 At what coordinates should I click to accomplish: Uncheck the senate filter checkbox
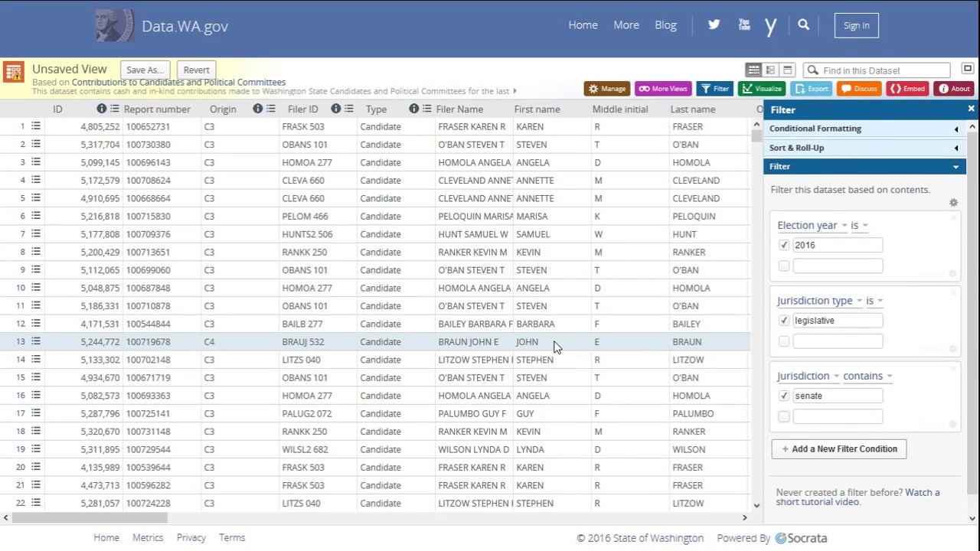[783, 396]
